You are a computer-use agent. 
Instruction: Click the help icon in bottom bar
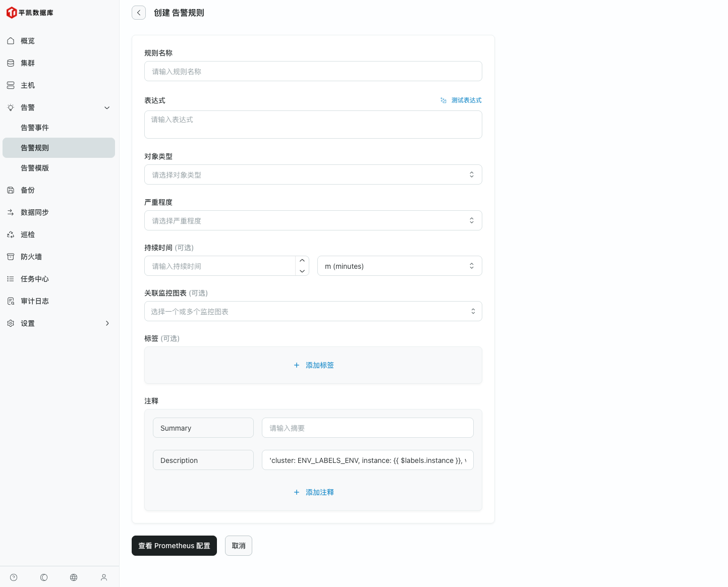14,577
